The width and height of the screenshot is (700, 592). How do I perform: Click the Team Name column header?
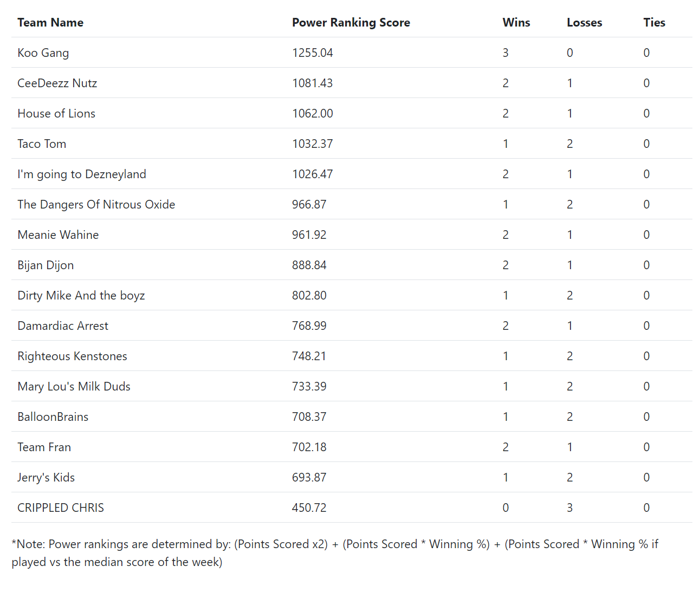(50, 22)
